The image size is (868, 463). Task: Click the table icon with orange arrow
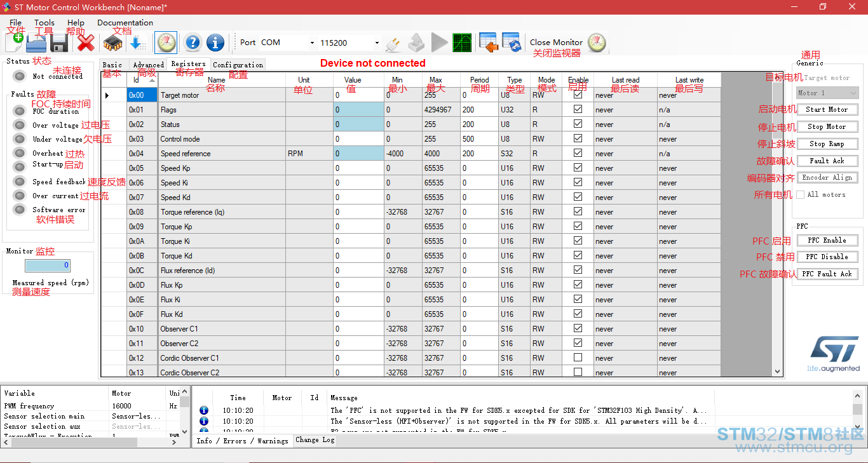tap(488, 43)
